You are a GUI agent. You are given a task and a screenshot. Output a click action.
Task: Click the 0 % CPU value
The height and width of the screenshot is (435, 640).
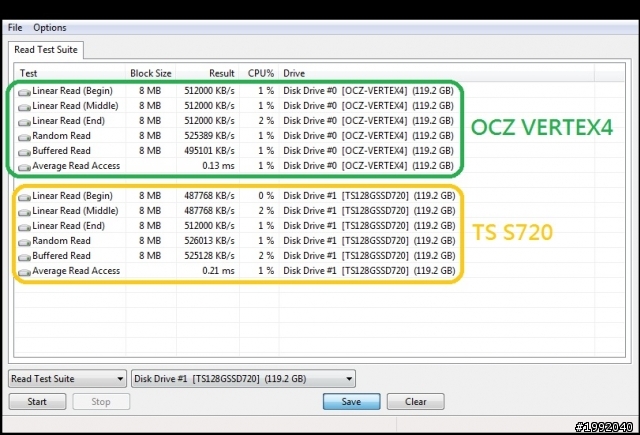[x=266, y=196]
